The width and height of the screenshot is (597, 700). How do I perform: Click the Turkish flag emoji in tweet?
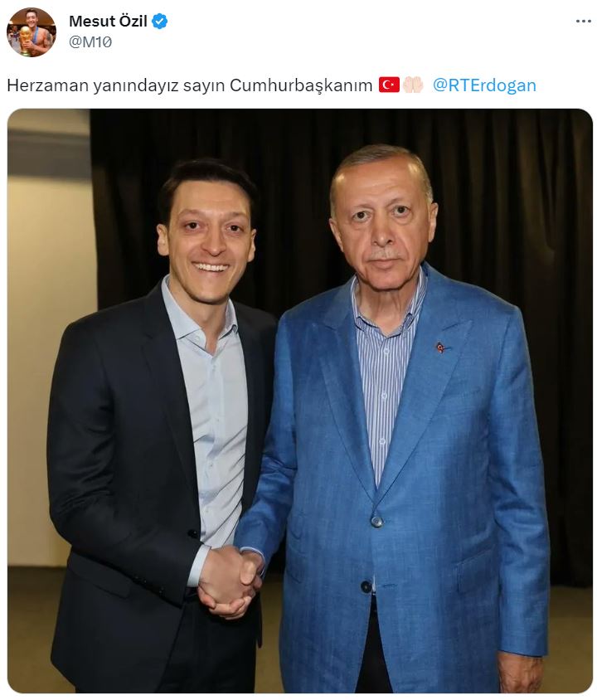(389, 85)
